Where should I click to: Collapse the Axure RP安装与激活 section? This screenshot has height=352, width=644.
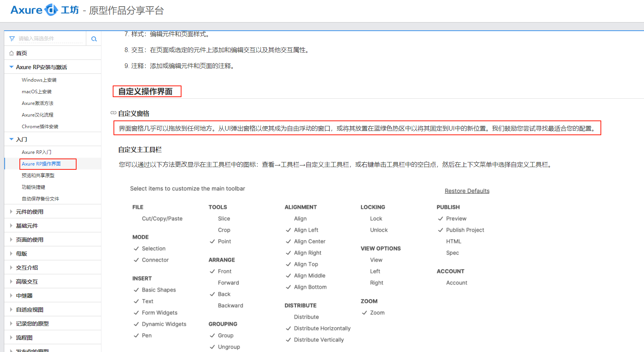12,67
